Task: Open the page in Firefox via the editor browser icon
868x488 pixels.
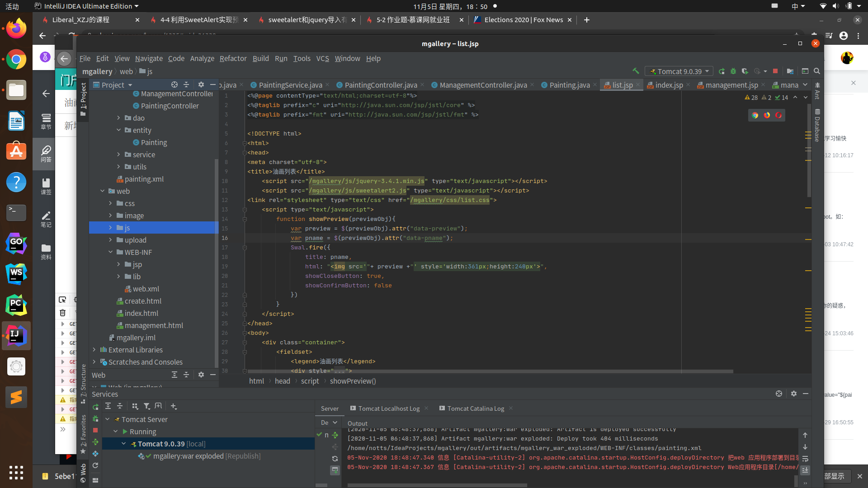Action: [x=767, y=115]
